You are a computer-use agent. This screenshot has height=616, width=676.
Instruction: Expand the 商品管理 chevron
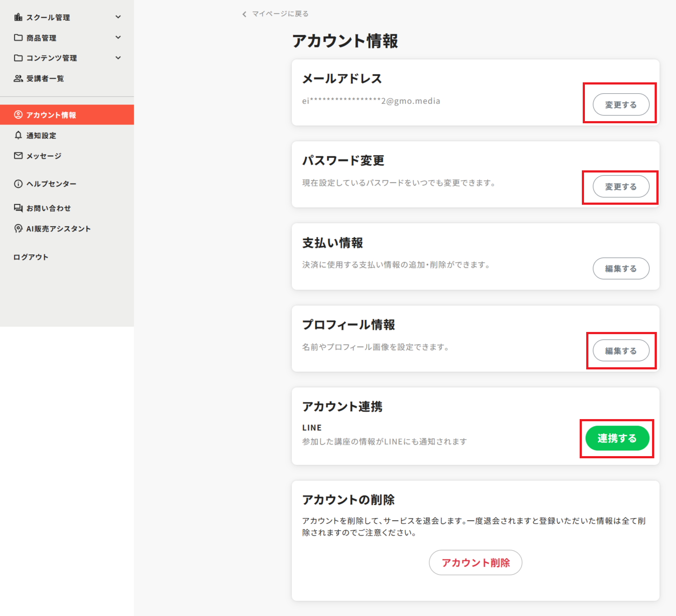(x=118, y=37)
